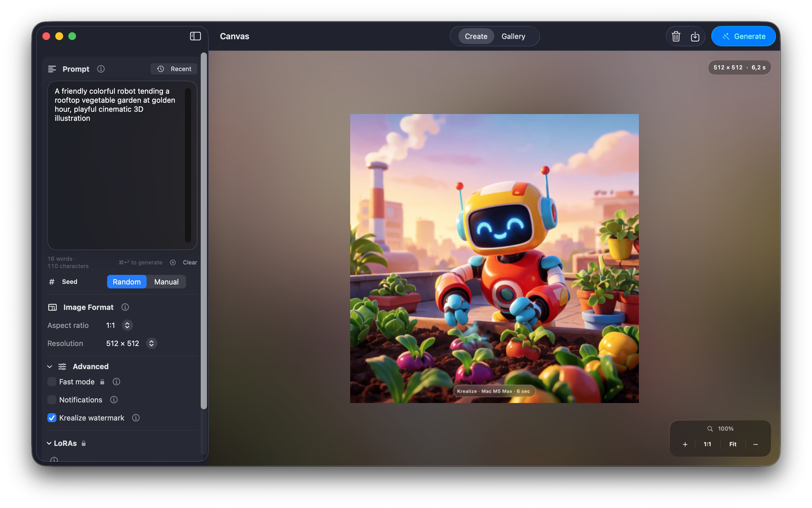
Task: Enable the Notifications checkbox
Action: tap(52, 400)
